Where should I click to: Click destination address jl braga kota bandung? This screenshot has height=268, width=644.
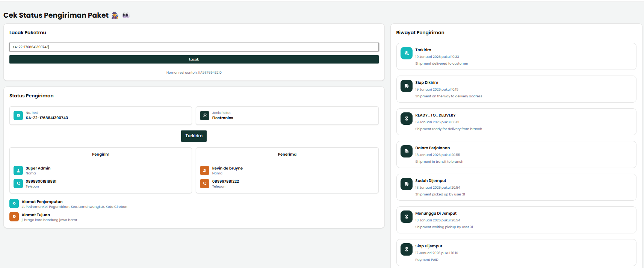point(49,220)
